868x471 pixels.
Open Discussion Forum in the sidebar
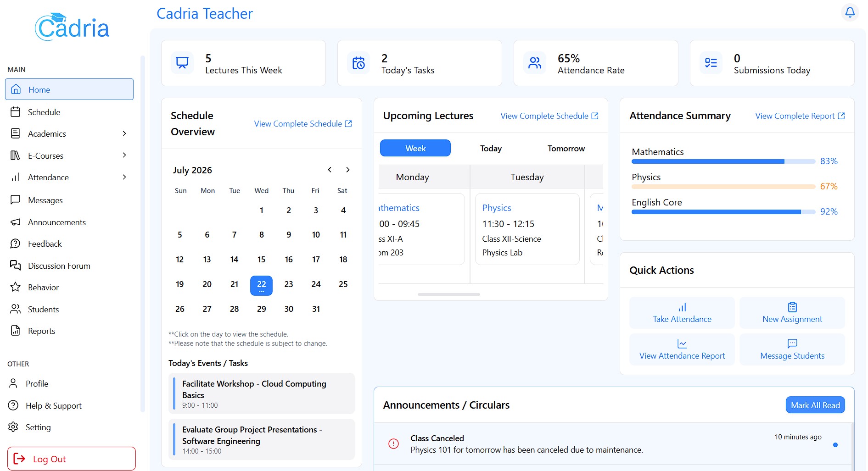tap(69, 266)
